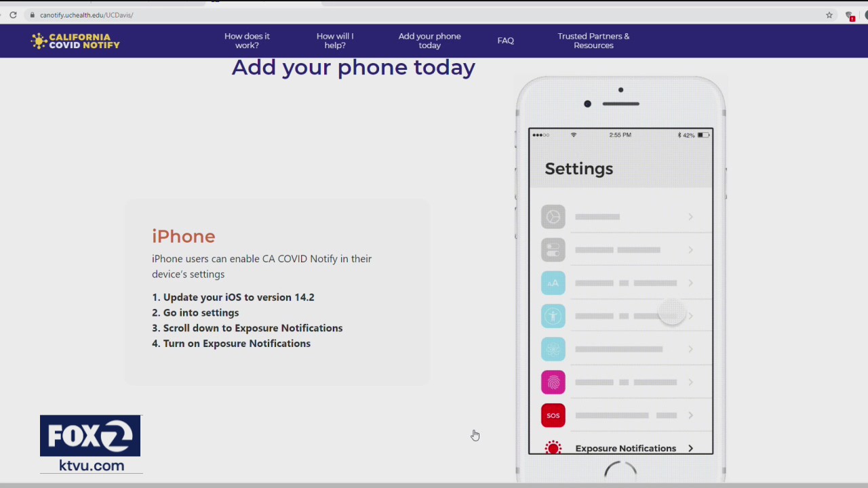Click the 2:55 PM time on phone mockup
Screen dimensions: 868x488
pyautogui.click(x=620, y=135)
